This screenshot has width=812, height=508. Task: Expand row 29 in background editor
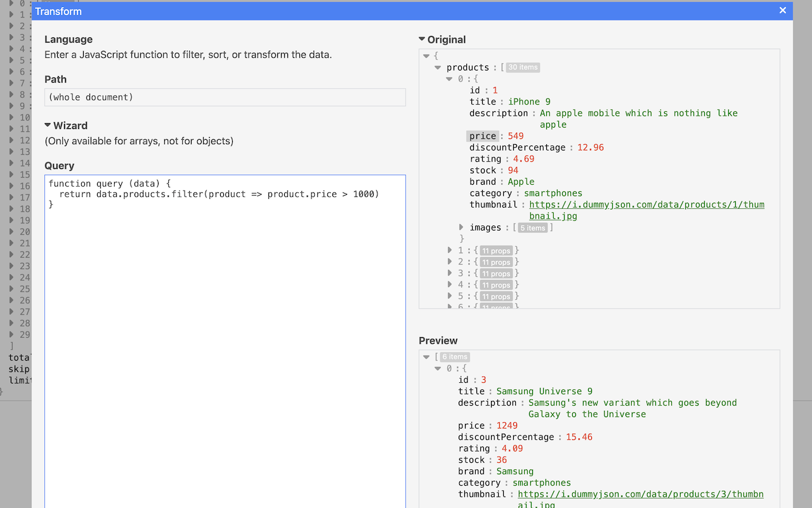click(x=11, y=335)
